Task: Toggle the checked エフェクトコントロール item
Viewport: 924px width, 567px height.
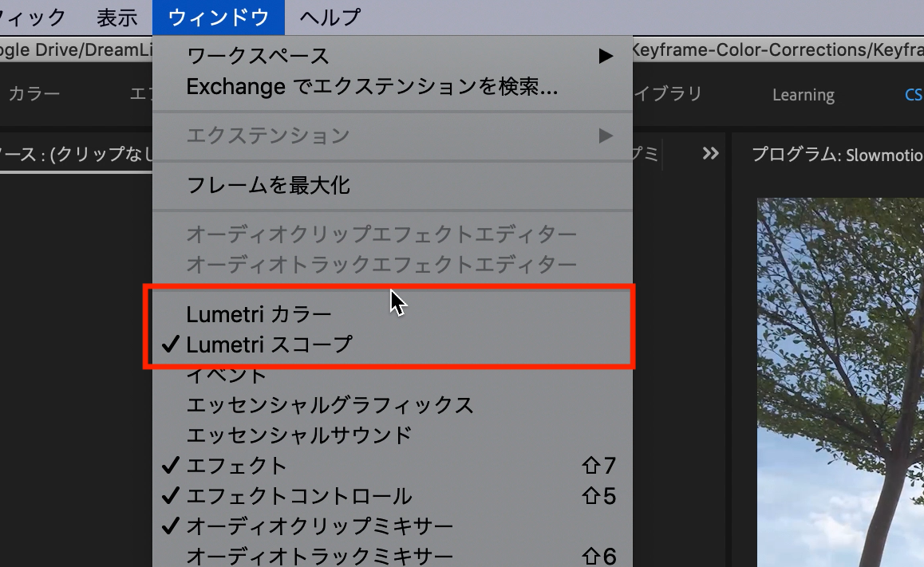Action: pos(393,496)
